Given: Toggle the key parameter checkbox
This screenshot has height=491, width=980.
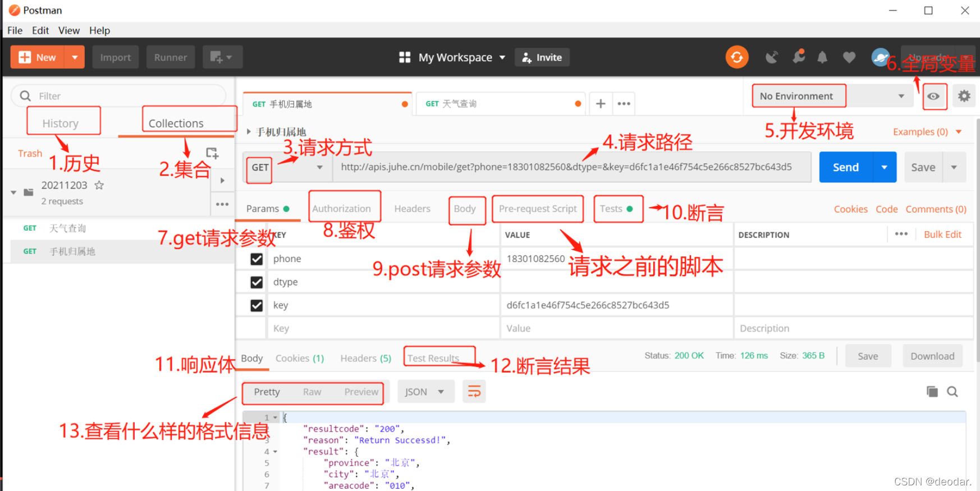Looking at the screenshot, I should point(257,305).
